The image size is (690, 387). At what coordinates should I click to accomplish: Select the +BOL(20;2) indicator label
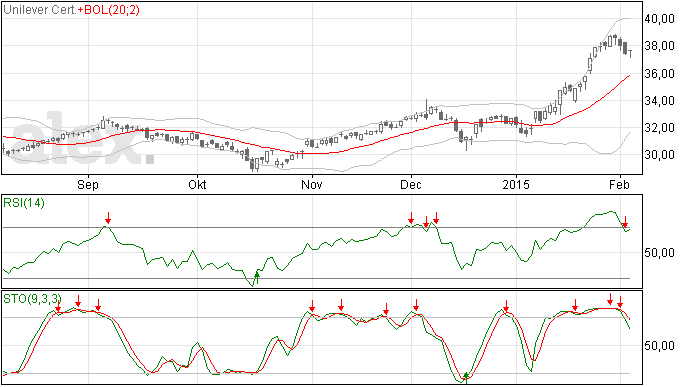pos(108,10)
